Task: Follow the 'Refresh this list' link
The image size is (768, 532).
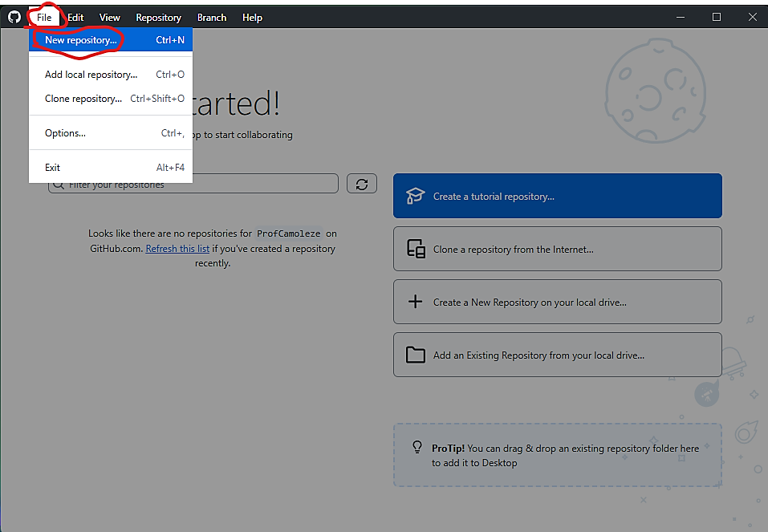Action: point(177,249)
